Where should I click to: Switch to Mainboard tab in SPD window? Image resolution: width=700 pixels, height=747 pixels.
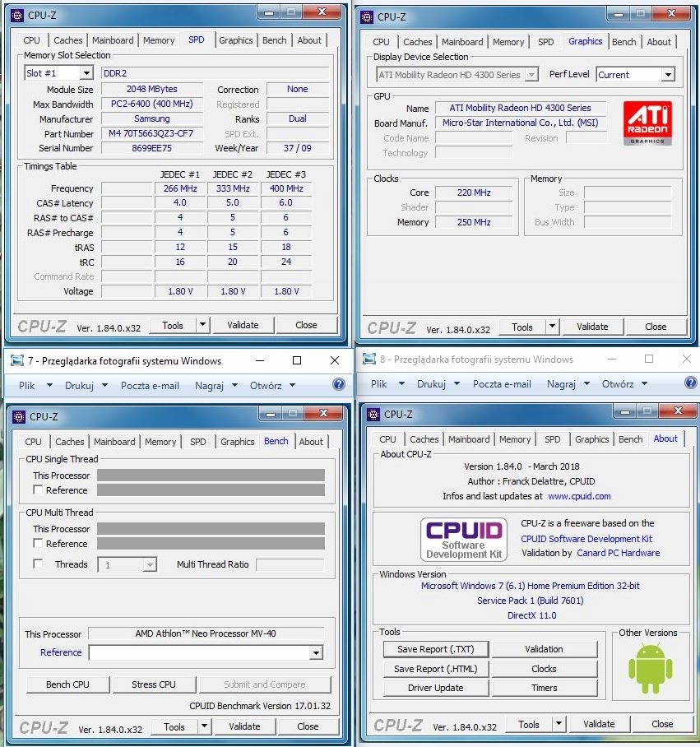coord(113,40)
